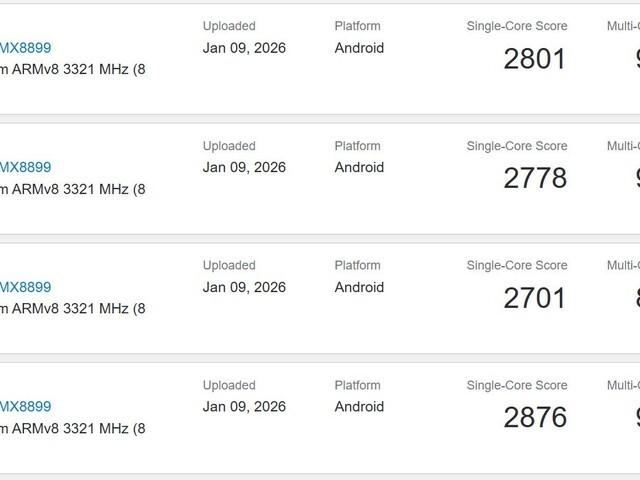Open the MX8899 link beside score 2876
Image resolution: width=640 pixels, height=480 pixels.
click(26, 407)
